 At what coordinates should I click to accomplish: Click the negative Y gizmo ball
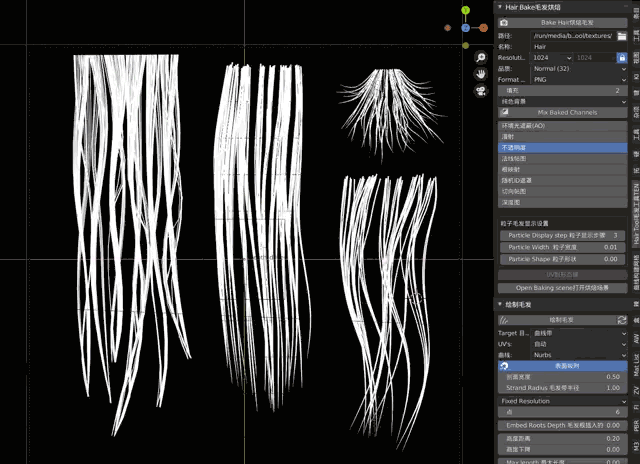coord(466,46)
